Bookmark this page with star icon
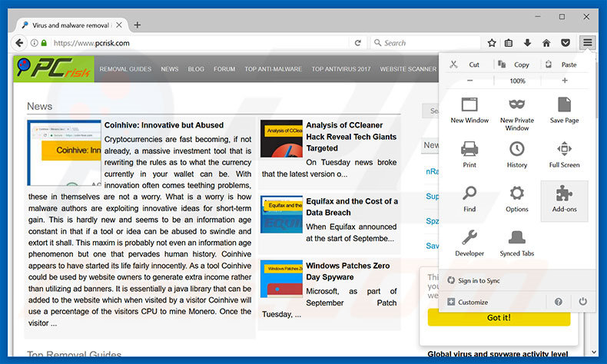Viewport: 607px width, 364px height. coord(492,43)
